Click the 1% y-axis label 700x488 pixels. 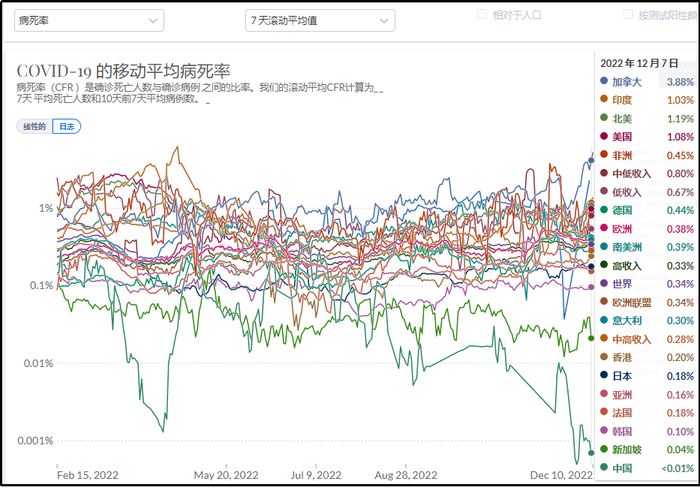click(46, 208)
